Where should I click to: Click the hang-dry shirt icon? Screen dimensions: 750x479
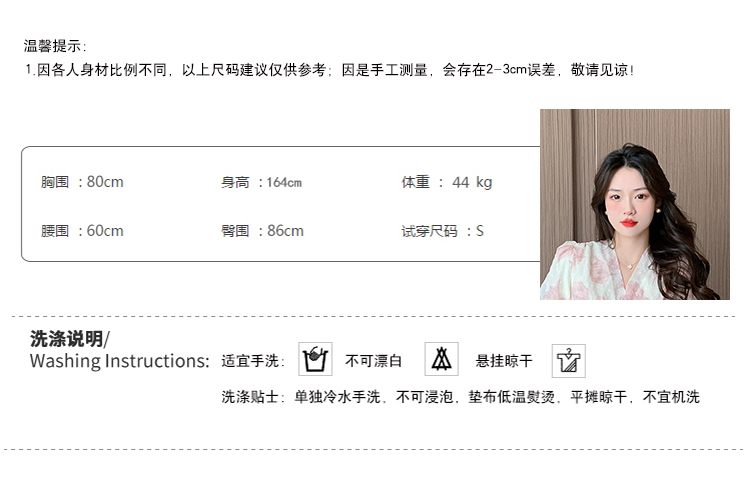tap(569, 360)
